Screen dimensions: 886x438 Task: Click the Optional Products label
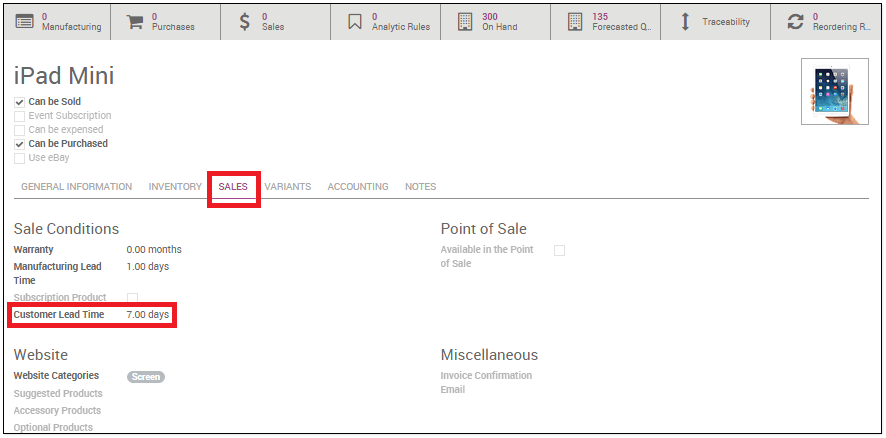[x=53, y=427]
